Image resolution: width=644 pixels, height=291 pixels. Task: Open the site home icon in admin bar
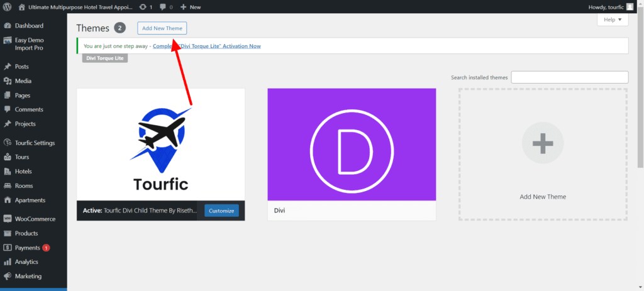point(22,7)
